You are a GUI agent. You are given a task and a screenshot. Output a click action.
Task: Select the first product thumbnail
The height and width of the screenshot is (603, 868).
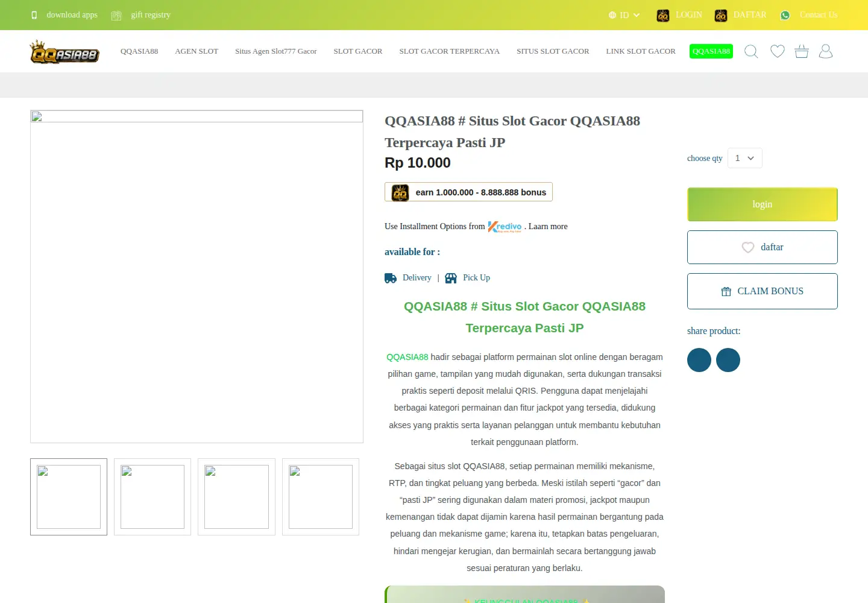[x=69, y=497]
